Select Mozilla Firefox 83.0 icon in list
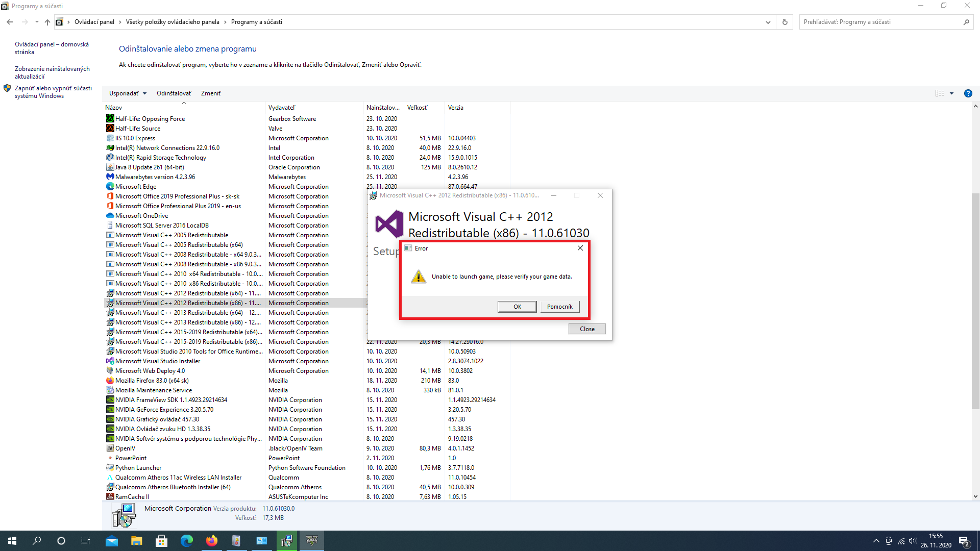Viewport: 980px width, 551px height. click(x=110, y=381)
